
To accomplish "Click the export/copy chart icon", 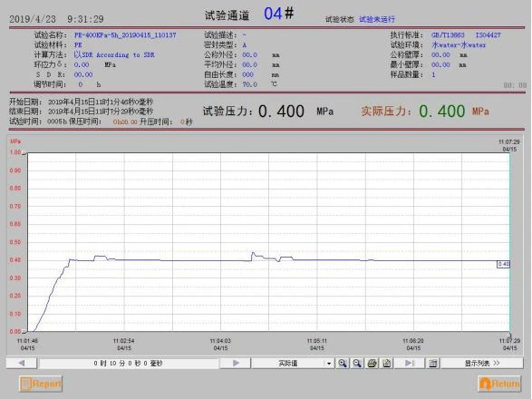I will pyautogui.click(x=386, y=363).
